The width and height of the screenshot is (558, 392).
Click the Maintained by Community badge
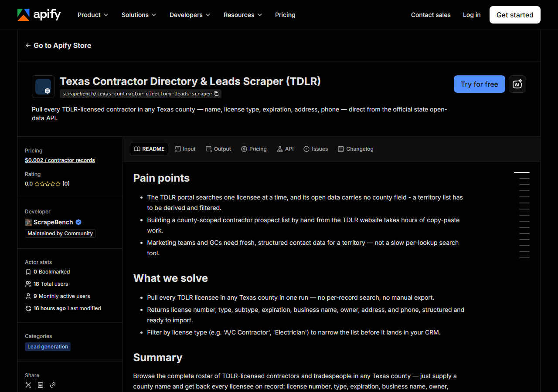60,233
